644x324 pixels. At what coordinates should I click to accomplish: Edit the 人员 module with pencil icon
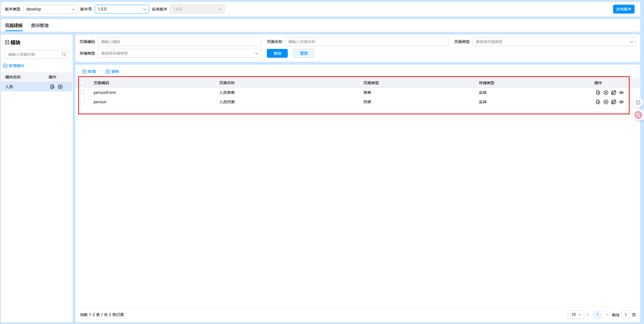[x=52, y=87]
